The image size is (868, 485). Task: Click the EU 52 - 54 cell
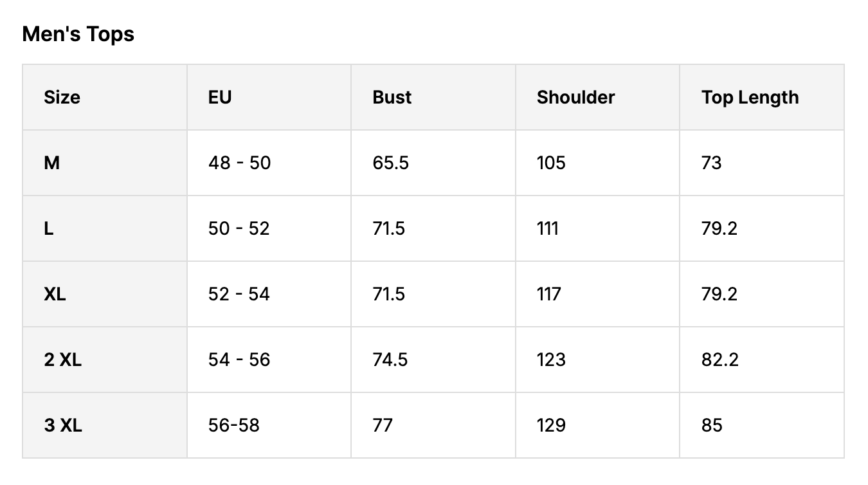239,295
